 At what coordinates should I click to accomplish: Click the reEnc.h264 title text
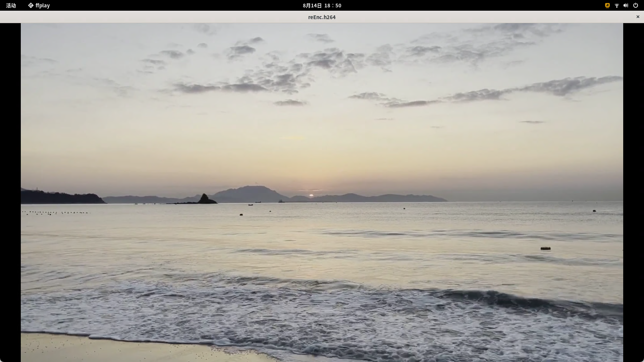(322, 17)
